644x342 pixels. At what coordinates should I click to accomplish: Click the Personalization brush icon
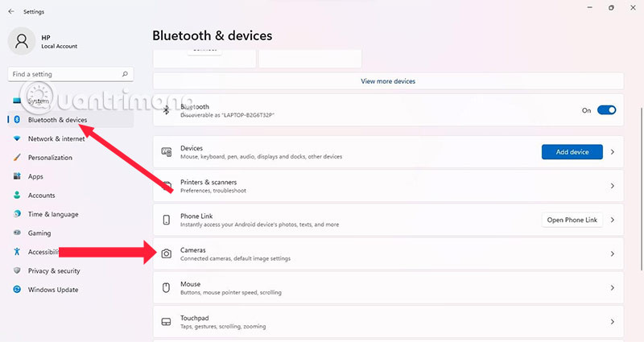coord(17,158)
